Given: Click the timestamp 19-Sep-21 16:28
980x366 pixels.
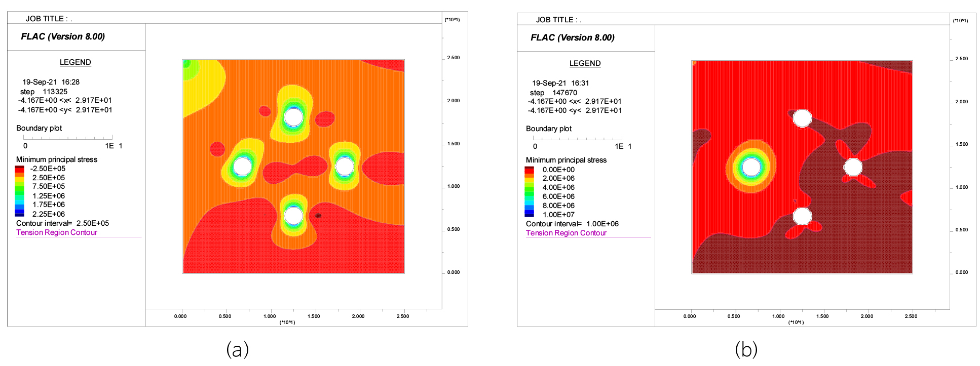Looking at the screenshot, I should click(51, 82).
